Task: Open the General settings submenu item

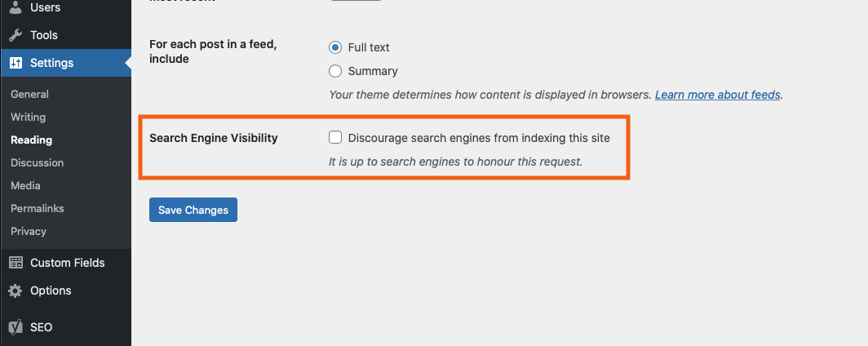Action: tap(29, 95)
